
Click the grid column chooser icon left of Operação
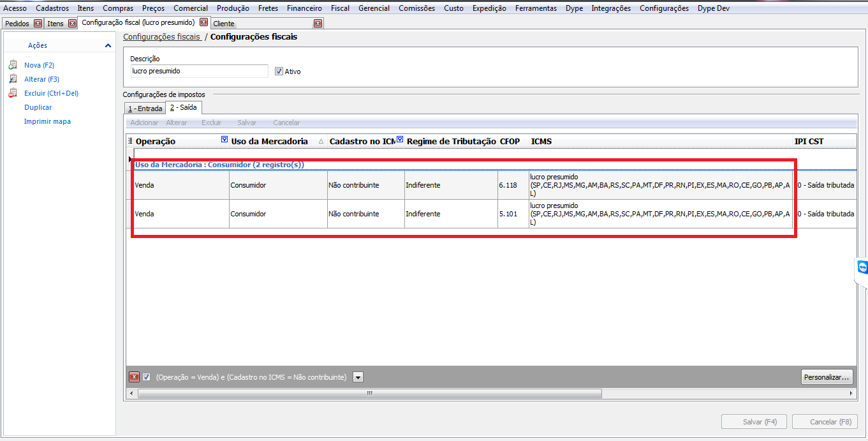point(130,141)
